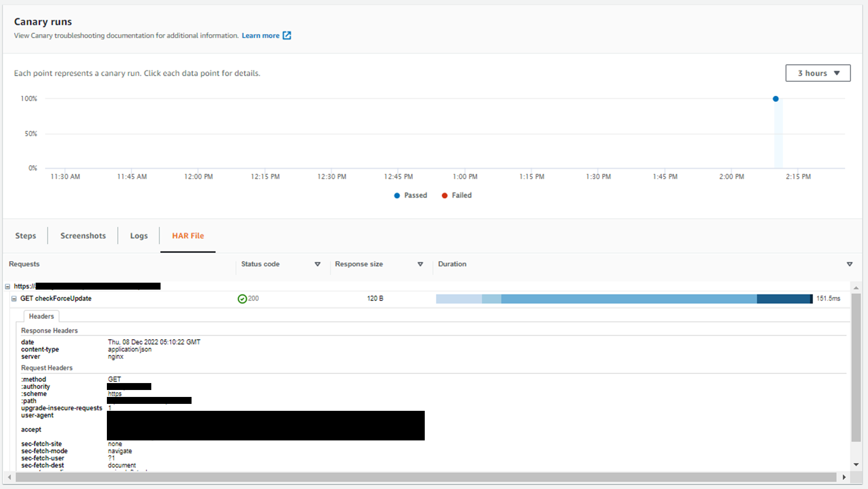The width and height of the screenshot is (868, 489).
Task: Click the Canary runs heading
Action: pyautogui.click(x=43, y=22)
